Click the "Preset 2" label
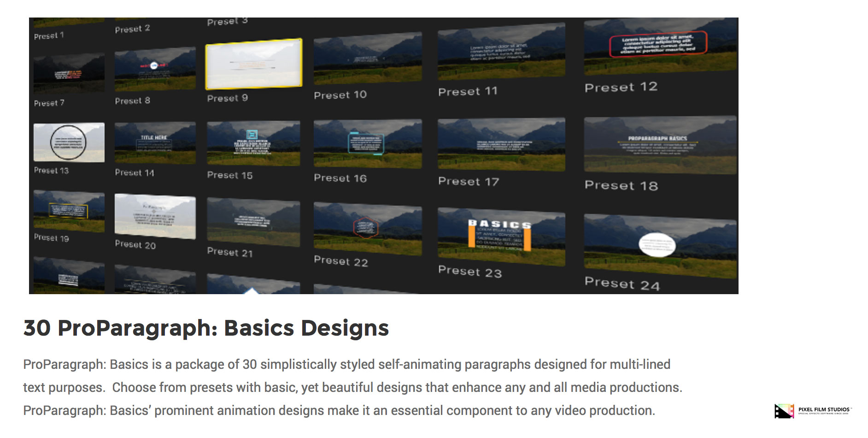868x438 pixels. [x=133, y=29]
